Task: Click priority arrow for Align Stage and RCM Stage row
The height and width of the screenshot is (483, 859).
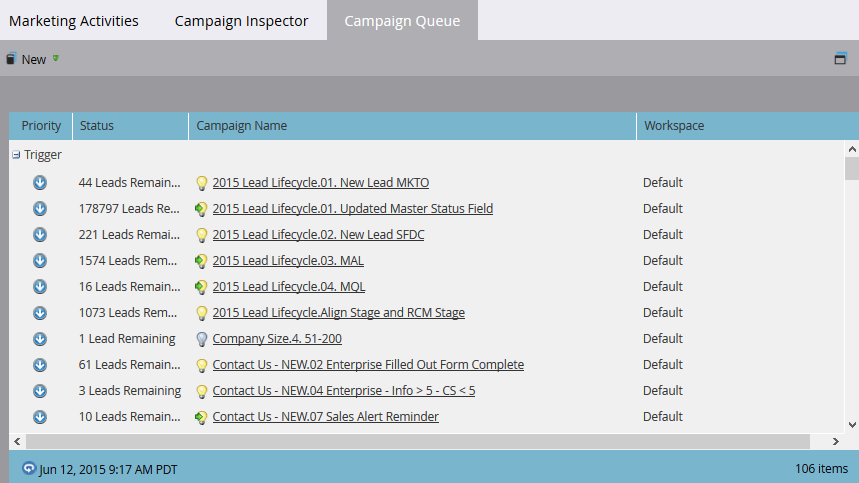Action: pyautogui.click(x=39, y=313)
